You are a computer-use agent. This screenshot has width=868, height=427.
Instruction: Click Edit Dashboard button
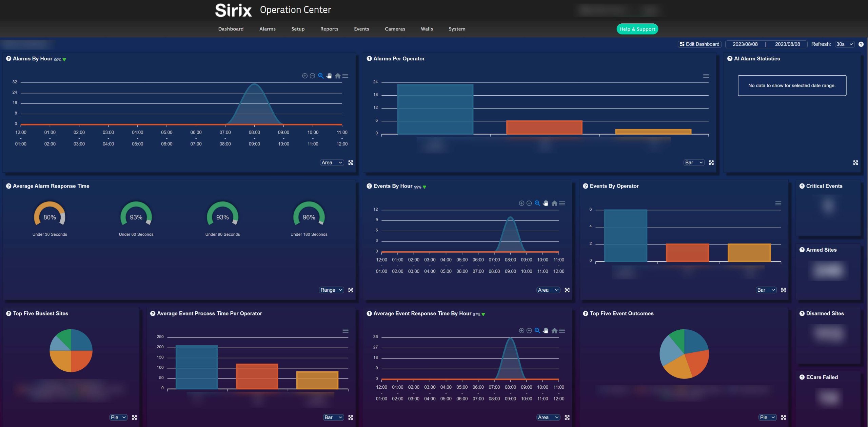point(699,44)
